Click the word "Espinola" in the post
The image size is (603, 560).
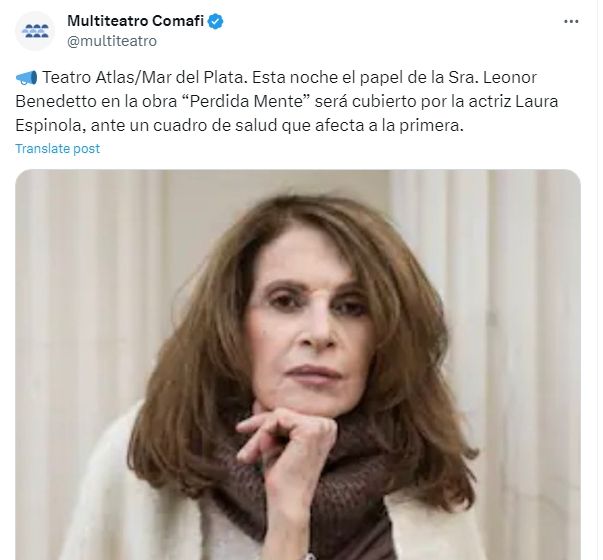50,126
